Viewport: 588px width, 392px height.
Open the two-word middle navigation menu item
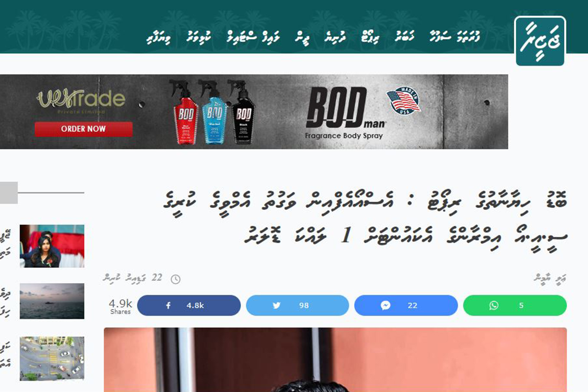click(x=253, y=37)
